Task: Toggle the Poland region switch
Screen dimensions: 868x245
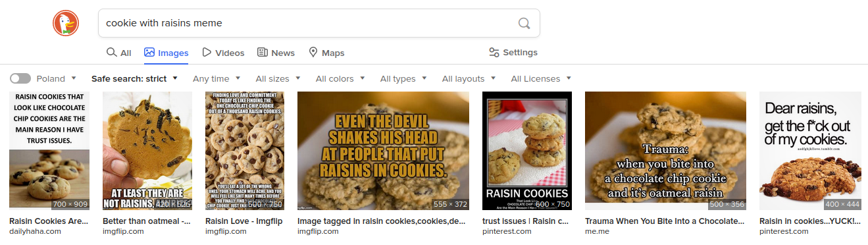Action: pos(20,78)
